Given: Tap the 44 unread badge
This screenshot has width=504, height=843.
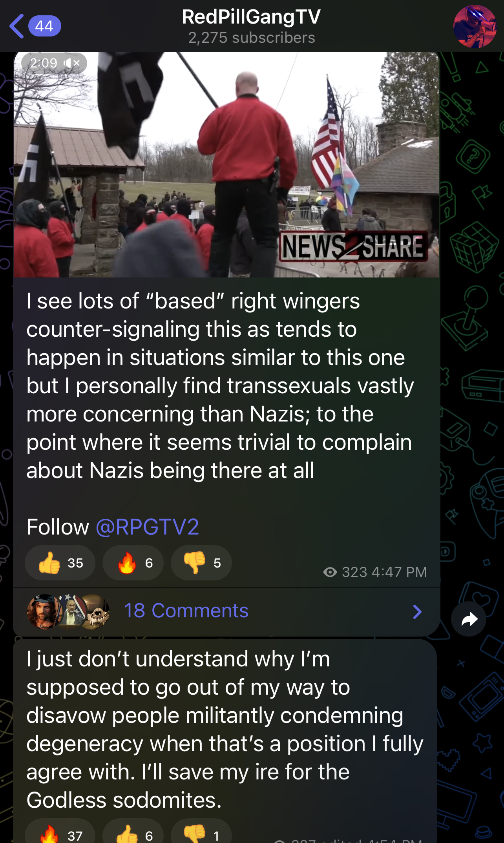Looking at the screenshot, I should pos(44,26).
